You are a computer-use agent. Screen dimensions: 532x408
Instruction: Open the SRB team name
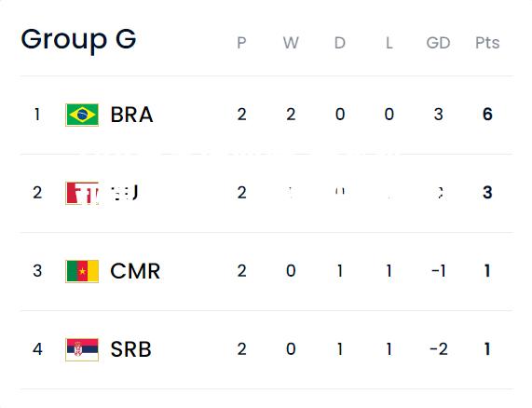point(131,349)
